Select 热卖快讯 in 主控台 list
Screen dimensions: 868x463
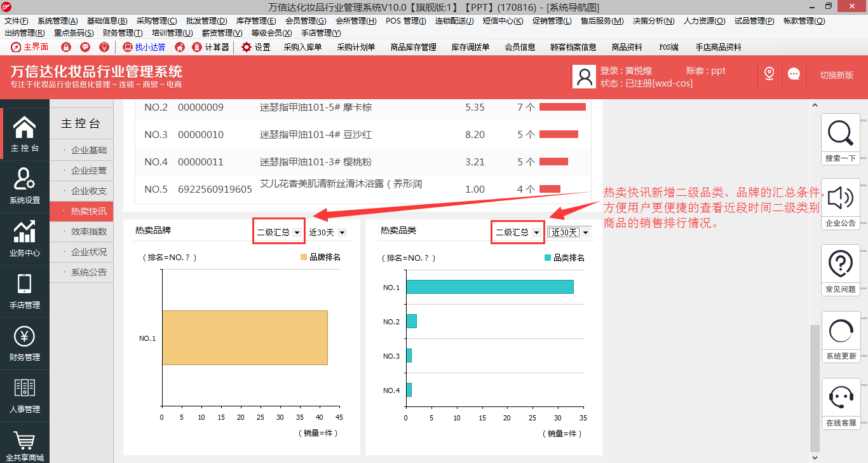82,211
